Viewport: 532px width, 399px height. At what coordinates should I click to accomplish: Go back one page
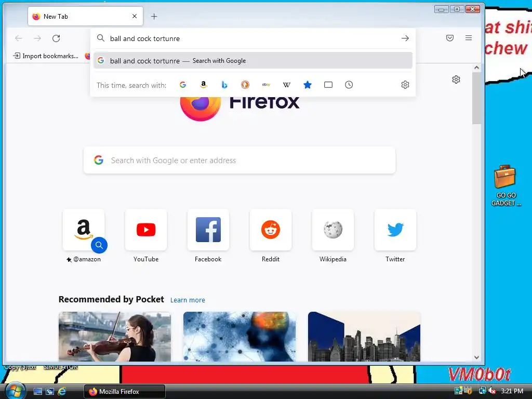point(19,38)
